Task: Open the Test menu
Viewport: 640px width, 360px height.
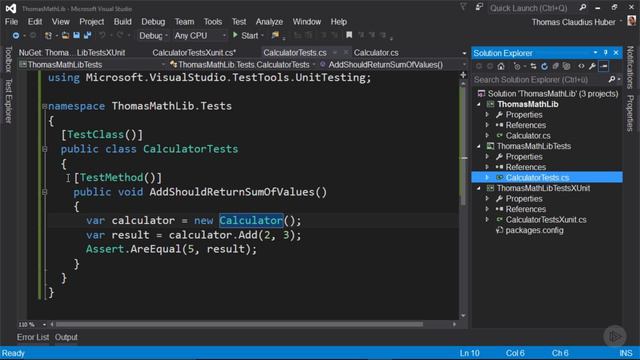Action: (239, 22)
